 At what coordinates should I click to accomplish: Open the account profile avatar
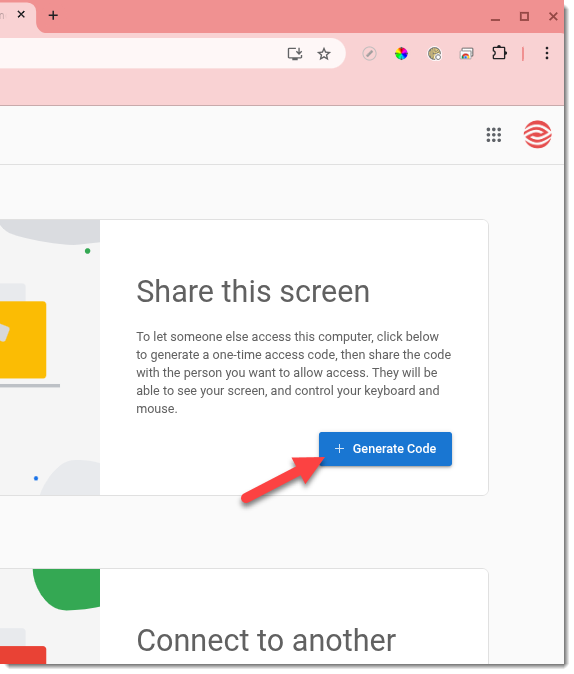click(537, 135)
